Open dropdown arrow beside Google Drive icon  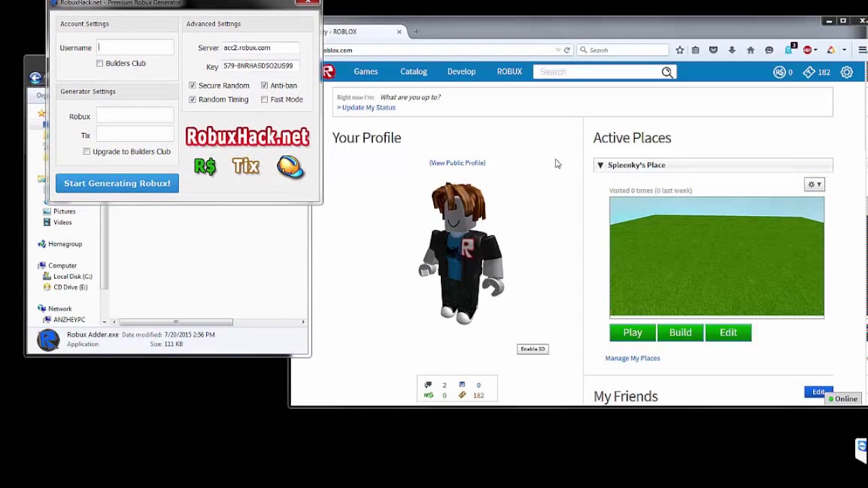844,50
